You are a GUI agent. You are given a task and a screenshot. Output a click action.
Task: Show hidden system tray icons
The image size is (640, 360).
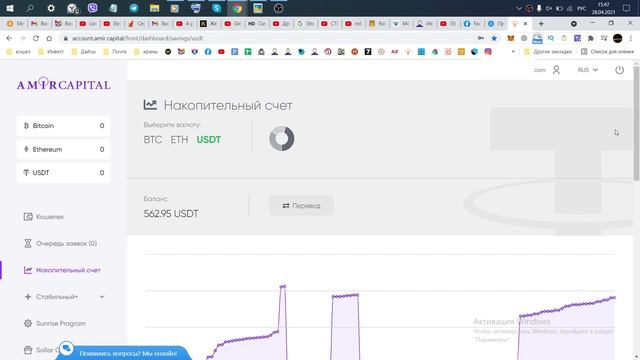click(519, 8)
